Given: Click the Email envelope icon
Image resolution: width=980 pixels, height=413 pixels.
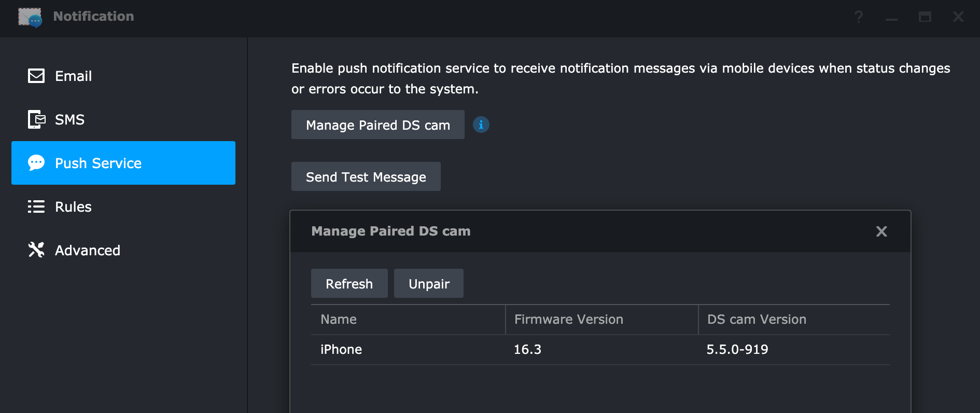Looking at the screenshot, I should click(x=36, y=76).
